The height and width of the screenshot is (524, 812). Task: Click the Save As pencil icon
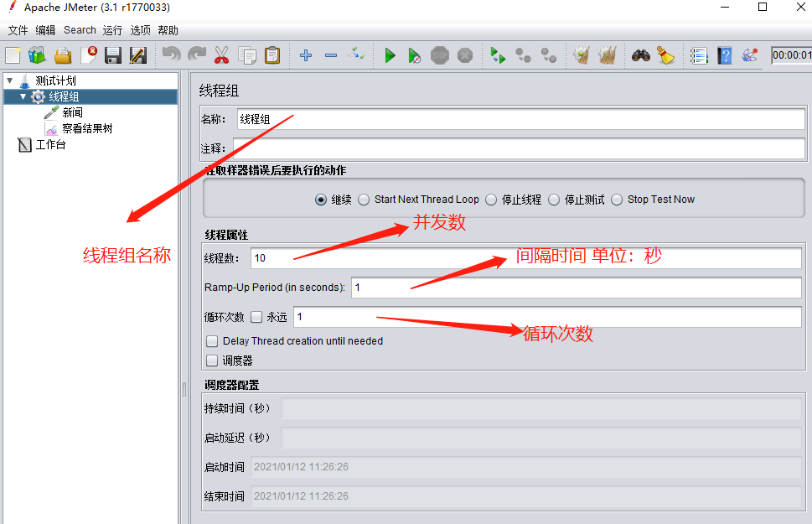[138, 55]
